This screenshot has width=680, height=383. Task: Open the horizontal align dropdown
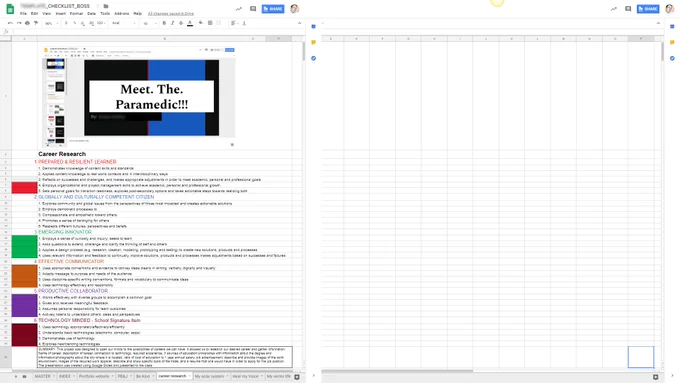tap(234, 23)
